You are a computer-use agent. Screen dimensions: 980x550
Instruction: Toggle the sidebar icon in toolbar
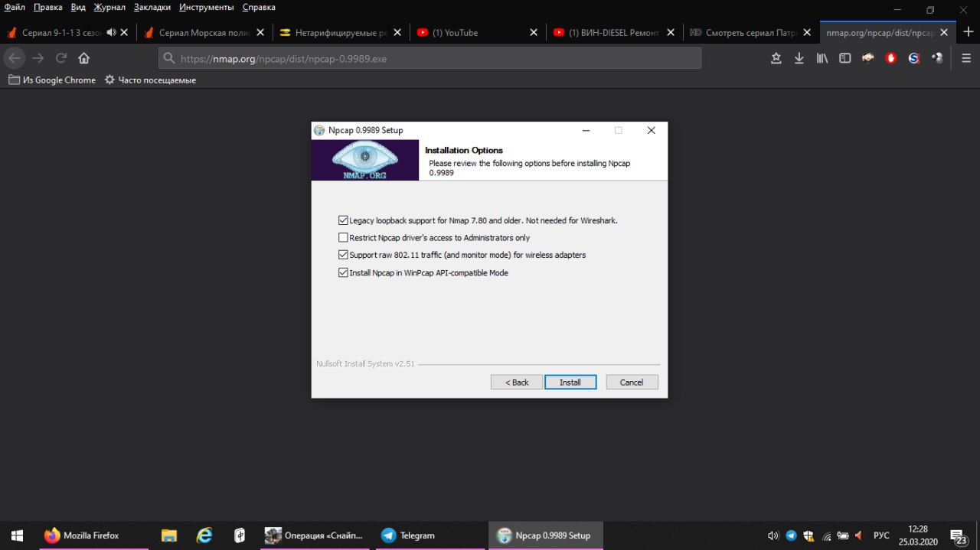pyautogui.click(x=845, y=58)
